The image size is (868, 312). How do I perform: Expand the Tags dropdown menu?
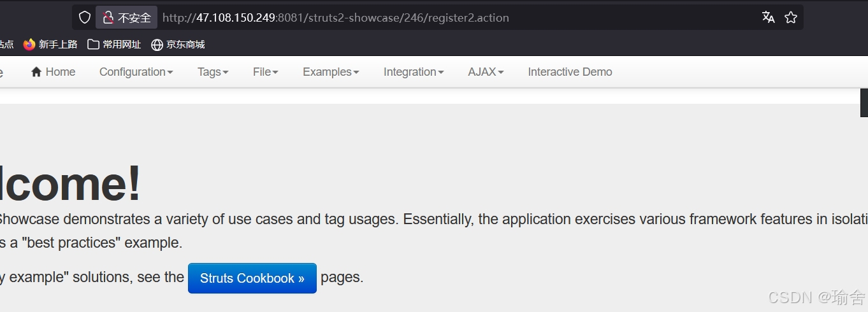point(213,72)
